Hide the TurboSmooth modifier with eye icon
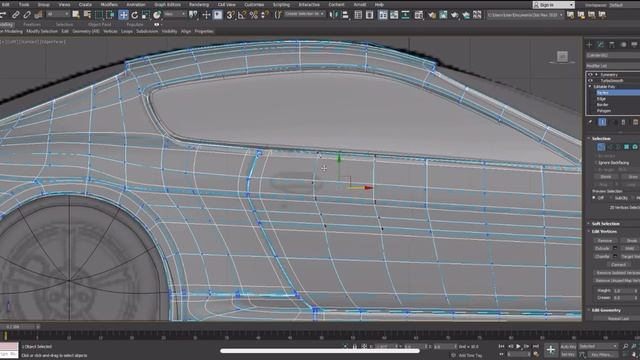The width and height of the screenshot is (640, 360). 590,80
